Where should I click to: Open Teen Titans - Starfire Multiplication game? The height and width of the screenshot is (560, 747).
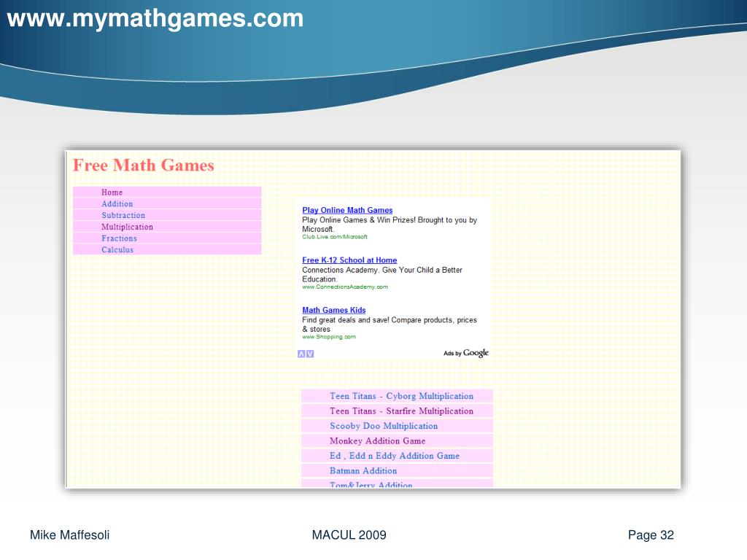401,411
